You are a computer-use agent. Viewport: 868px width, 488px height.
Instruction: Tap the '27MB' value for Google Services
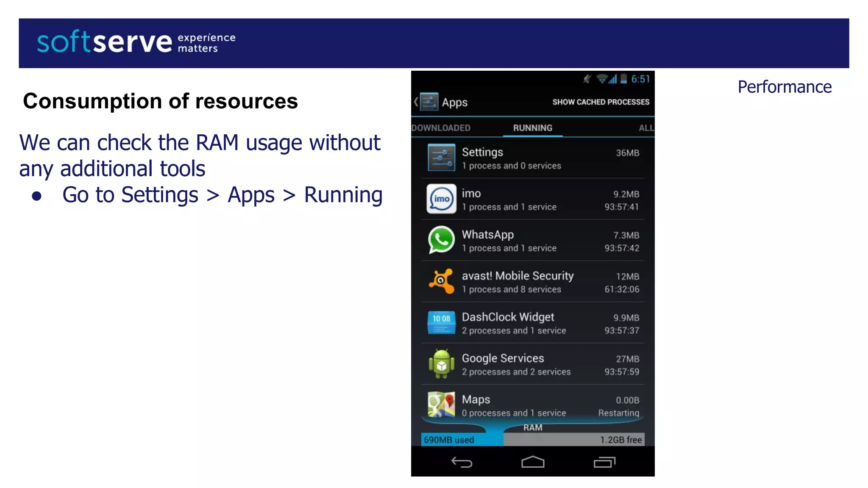click(627, 359)
